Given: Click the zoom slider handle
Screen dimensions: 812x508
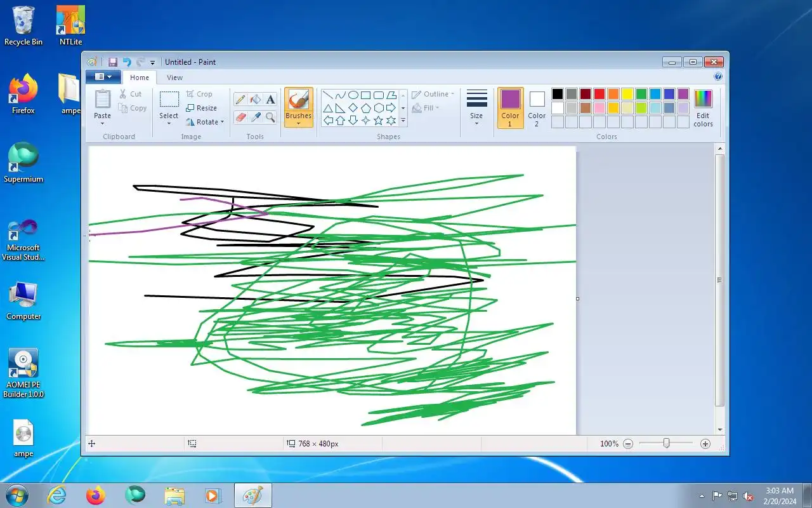Looking at the screenshot, I should pos(666,443).
